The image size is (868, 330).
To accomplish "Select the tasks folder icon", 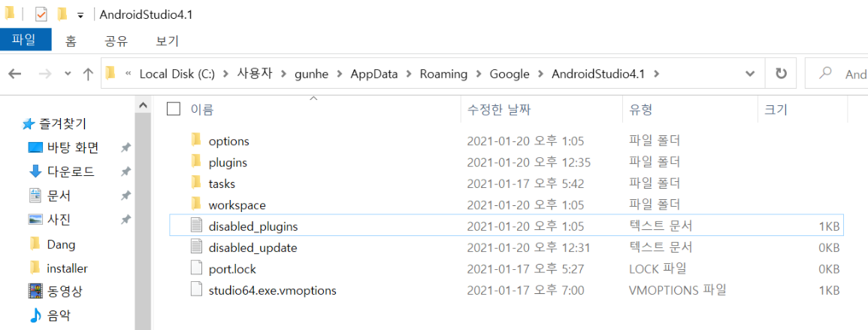I will (x=196, y=183).
